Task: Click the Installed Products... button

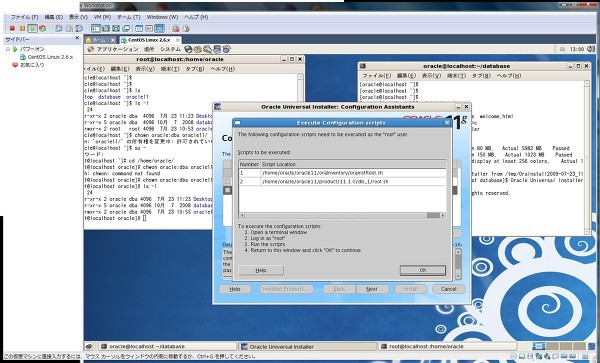Action: coord(286,289)
